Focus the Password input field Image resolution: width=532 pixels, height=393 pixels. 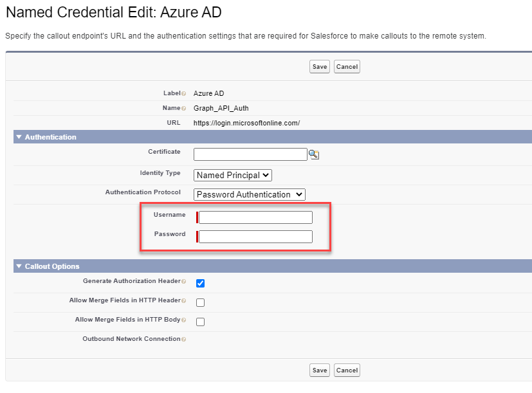click(255, 237)
